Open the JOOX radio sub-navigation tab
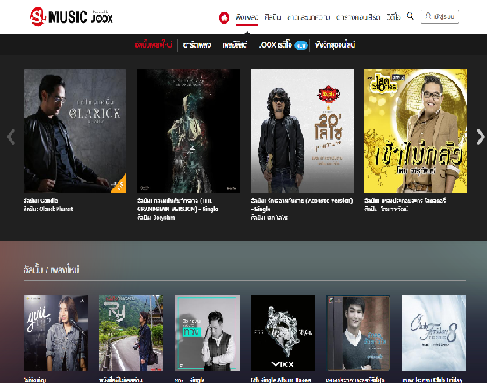 point(275,45)
